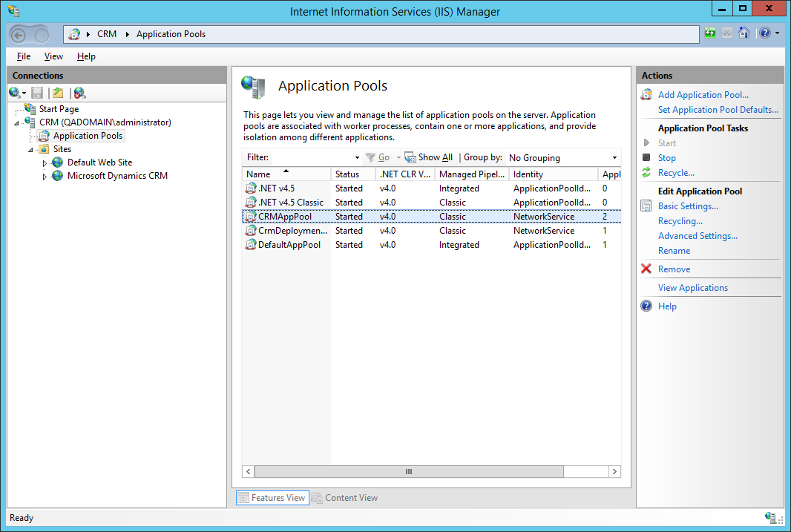
Task: Click the Create New Connection globe icon
Action: [x=14, y=93]
